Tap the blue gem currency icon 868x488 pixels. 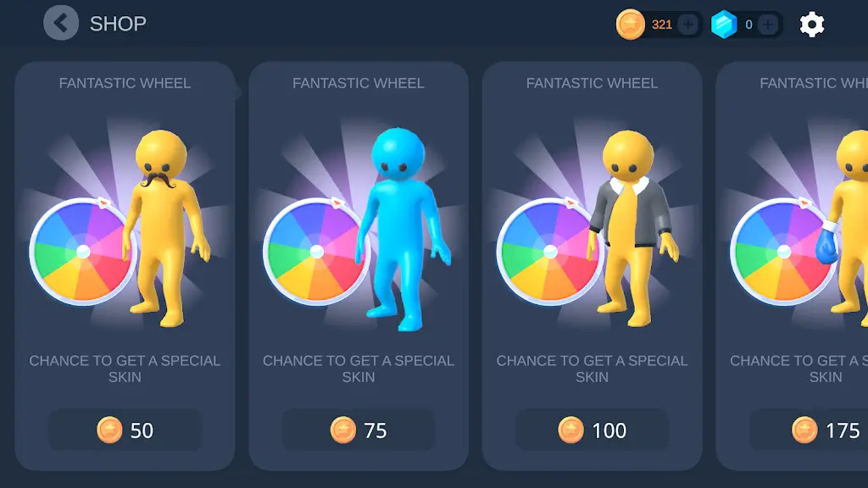click(724, 25)
